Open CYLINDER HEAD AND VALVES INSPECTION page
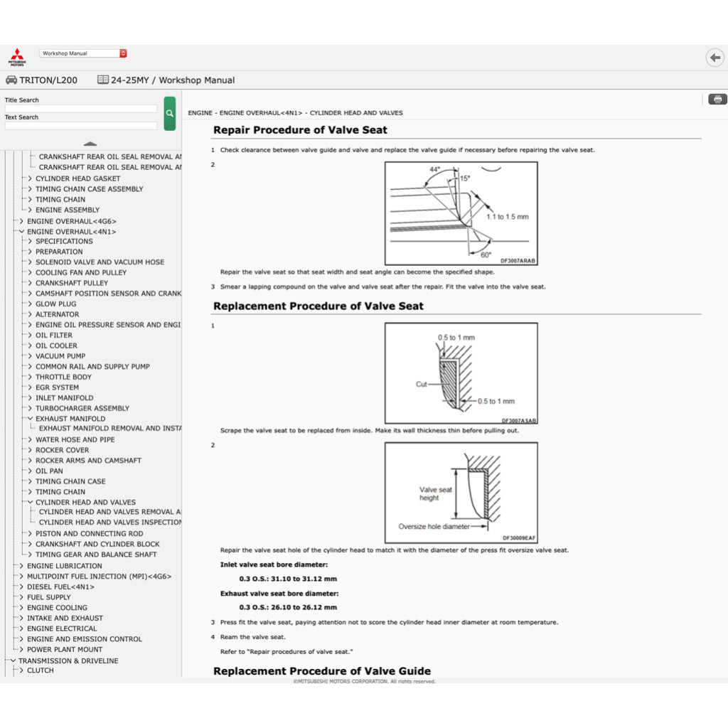Viewport: 728px width, 728px height. pos(110,522)
